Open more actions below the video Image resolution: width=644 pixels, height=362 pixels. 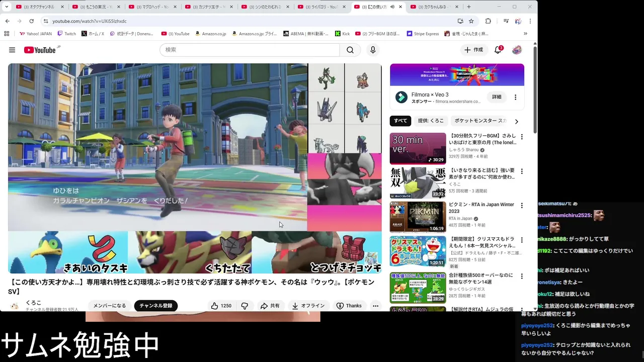point(375,306)
